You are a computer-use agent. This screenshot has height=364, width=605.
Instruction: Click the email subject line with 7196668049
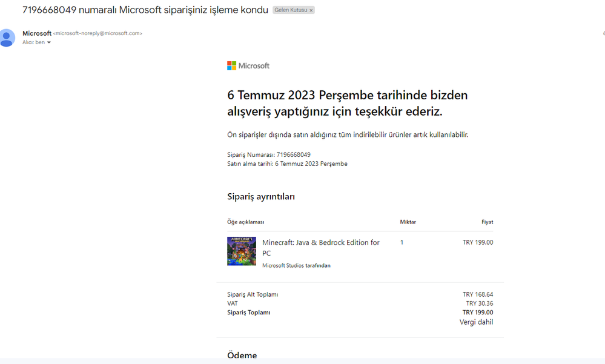(145, 10)
